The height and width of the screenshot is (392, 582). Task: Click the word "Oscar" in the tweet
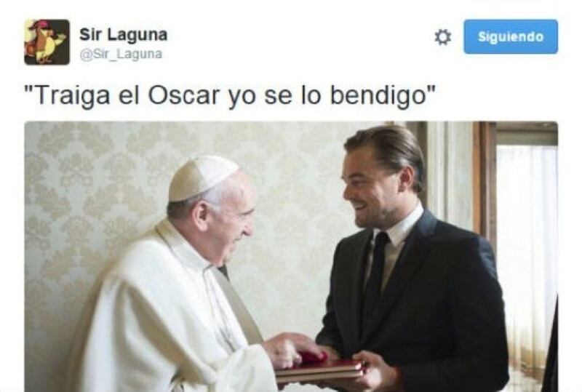(184, 95)
